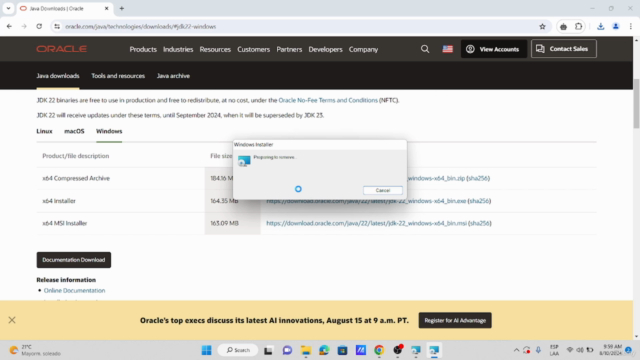
Task: Open the extensions puzzle icon
Action: [x=579, y=27]
